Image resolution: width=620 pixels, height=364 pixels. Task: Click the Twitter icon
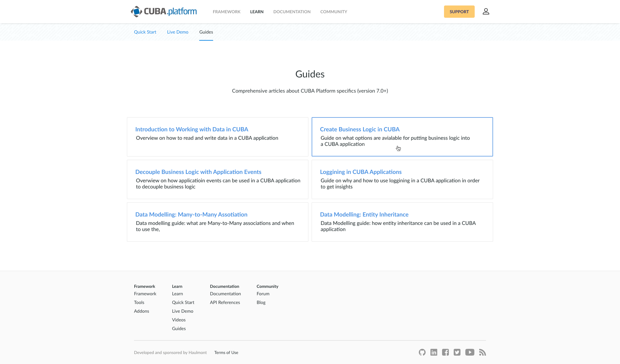tap(457, 352)
